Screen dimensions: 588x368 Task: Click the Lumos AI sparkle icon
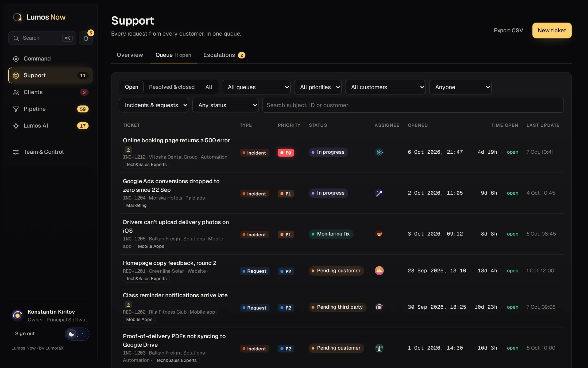(16, 126)
